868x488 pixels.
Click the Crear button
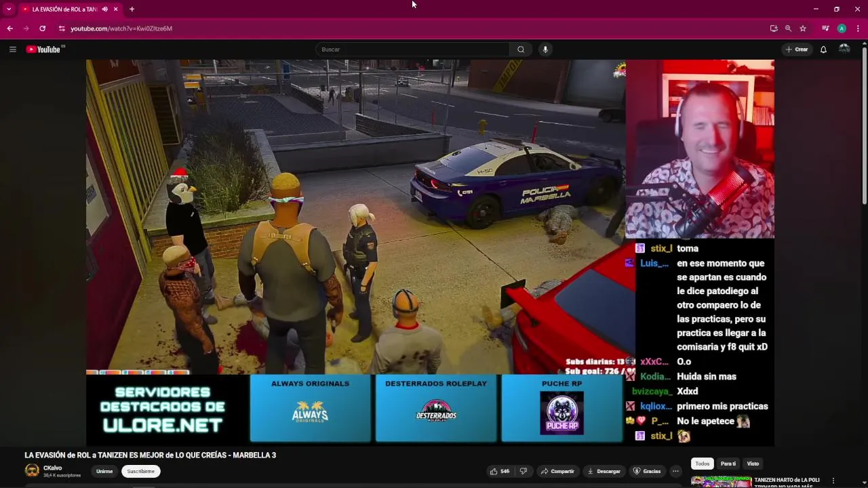[797, 49]
